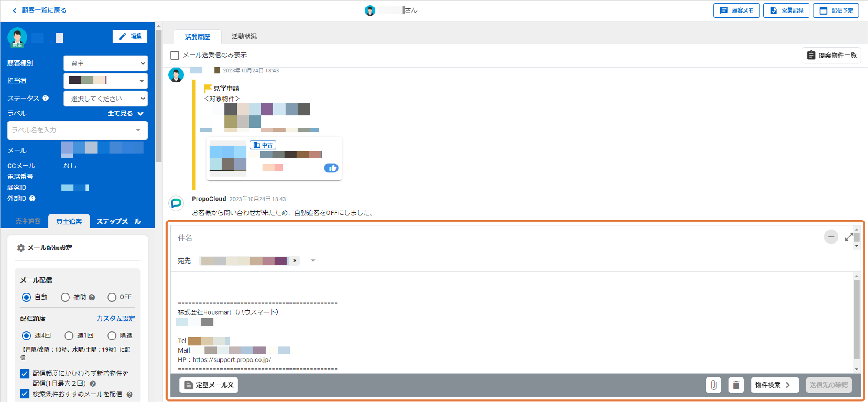868x402 pixels.
Task: Toggle メール送受信のみ表示 checkbox
Action: [174, 55]
